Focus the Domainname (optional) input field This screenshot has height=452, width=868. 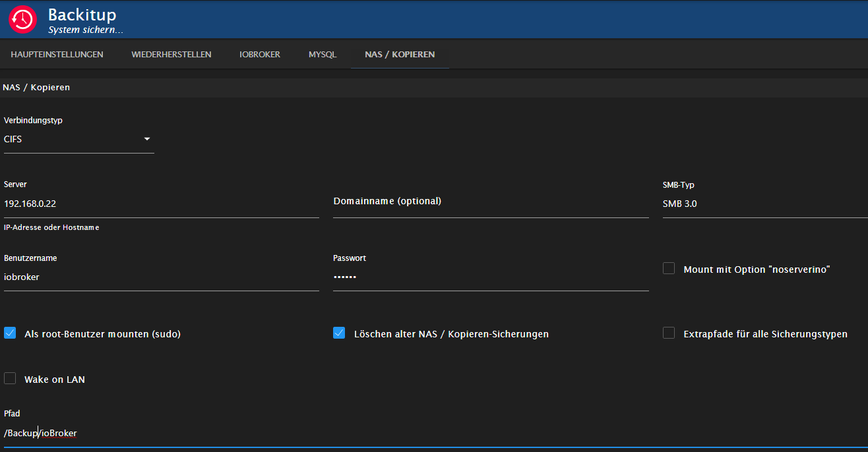491,202
